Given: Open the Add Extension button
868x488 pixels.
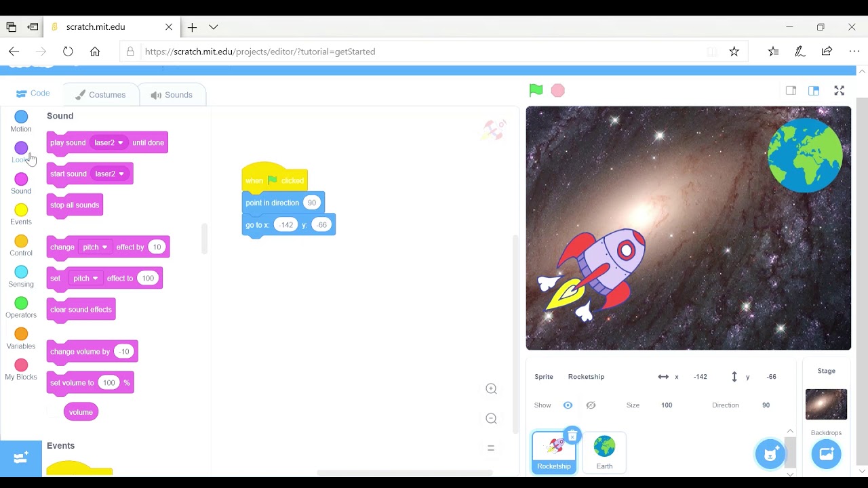Looking at the screenshot, I should tap(20, 458).
